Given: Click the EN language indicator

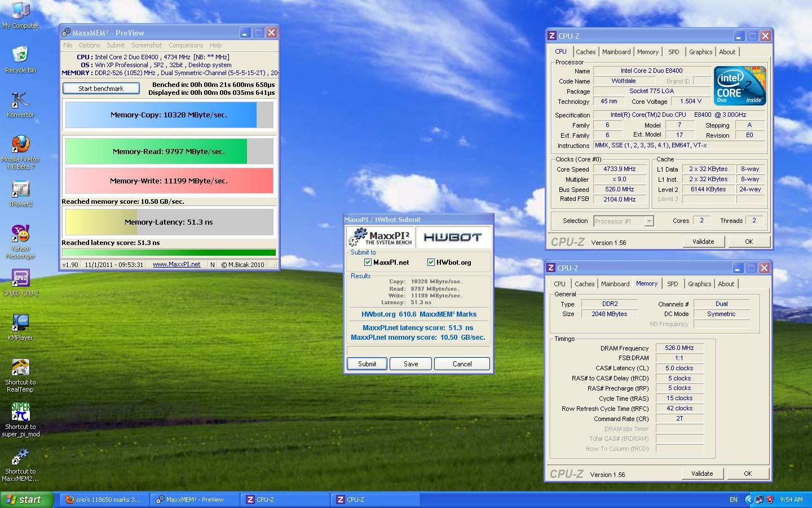Looking at the screenshot, I should tap(733, 500).
